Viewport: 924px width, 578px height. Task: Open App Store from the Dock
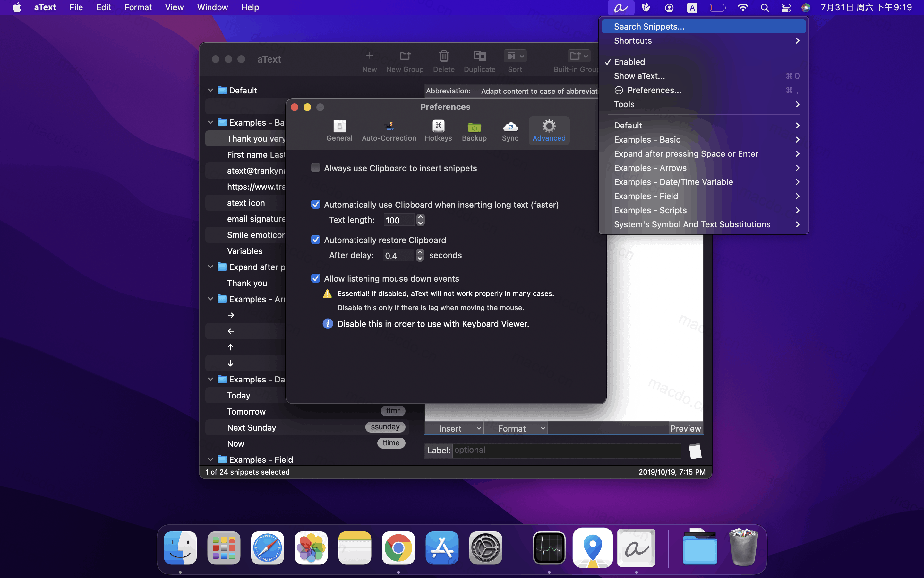442,547
